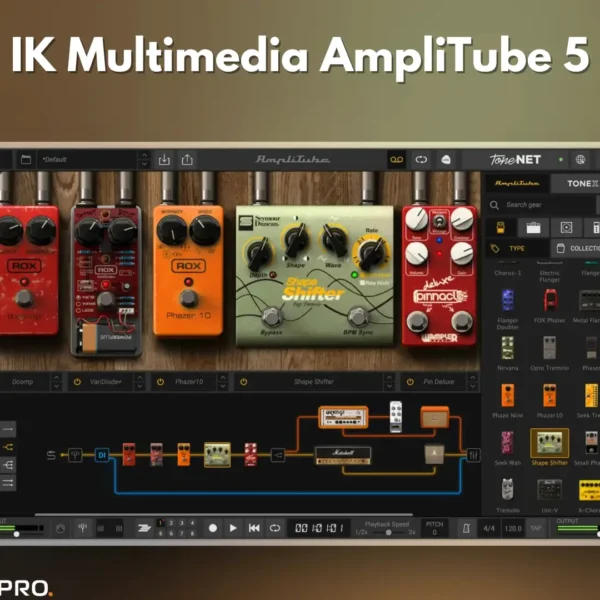Select recorder track 1
600x600 pixels.
(161, 523)
